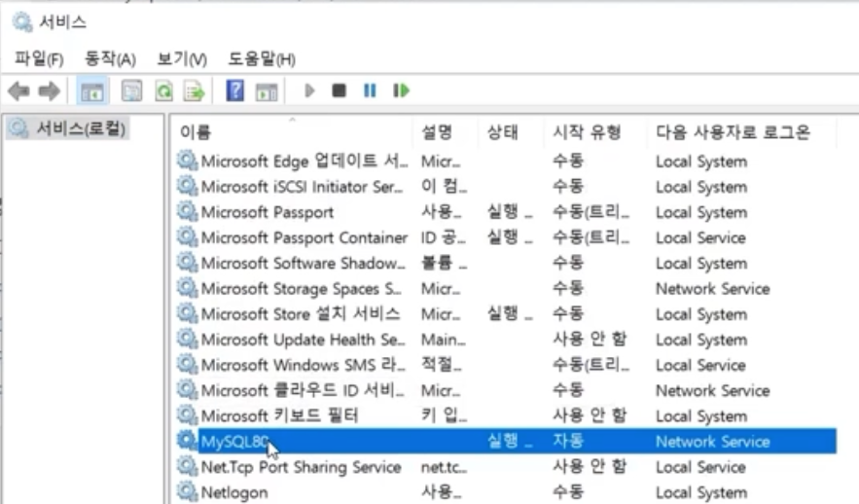Click the 실행 status cell for Microsoft Store
This screenshot has height=504, width=859.
[510, 314]
